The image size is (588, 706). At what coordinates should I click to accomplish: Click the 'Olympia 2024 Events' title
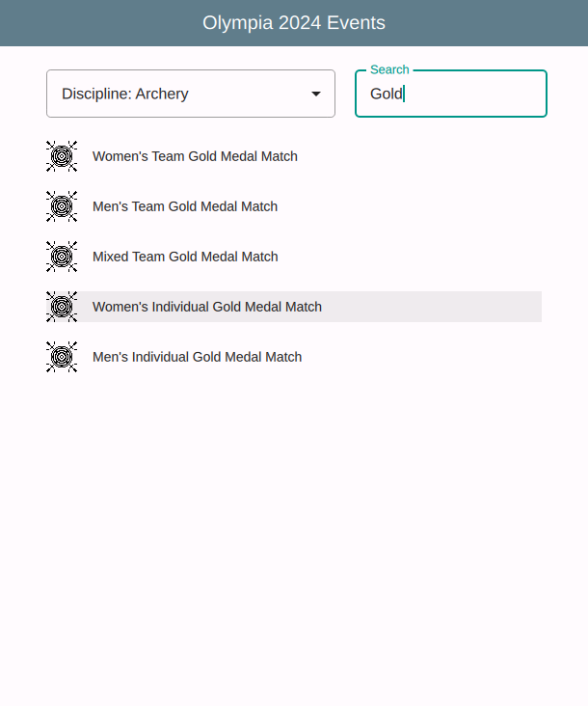tap(294, 23)
